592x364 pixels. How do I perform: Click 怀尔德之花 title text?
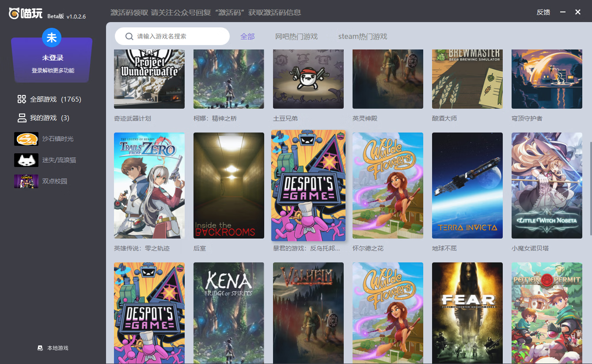pyautogui.click(x=368, y=248)
